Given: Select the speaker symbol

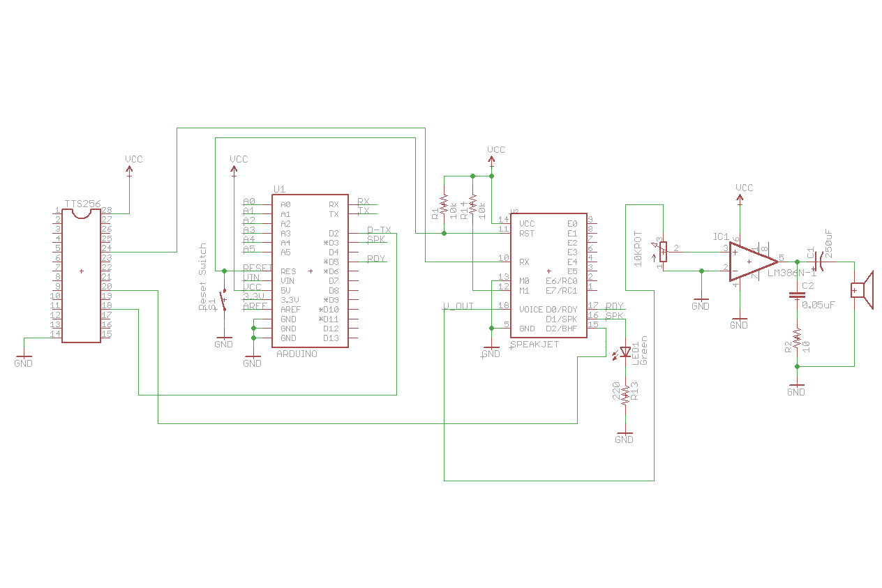Looking at the screenshot, I should (862, 290).
